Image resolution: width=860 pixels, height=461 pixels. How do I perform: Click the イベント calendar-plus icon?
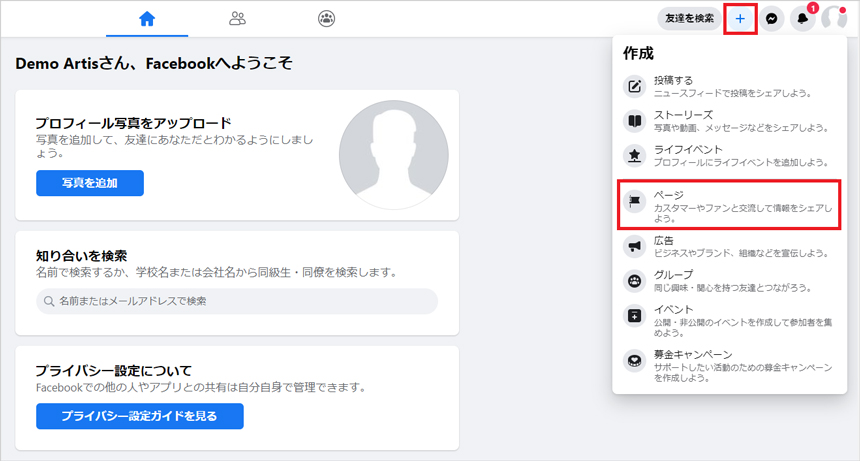tap(635, 316)
